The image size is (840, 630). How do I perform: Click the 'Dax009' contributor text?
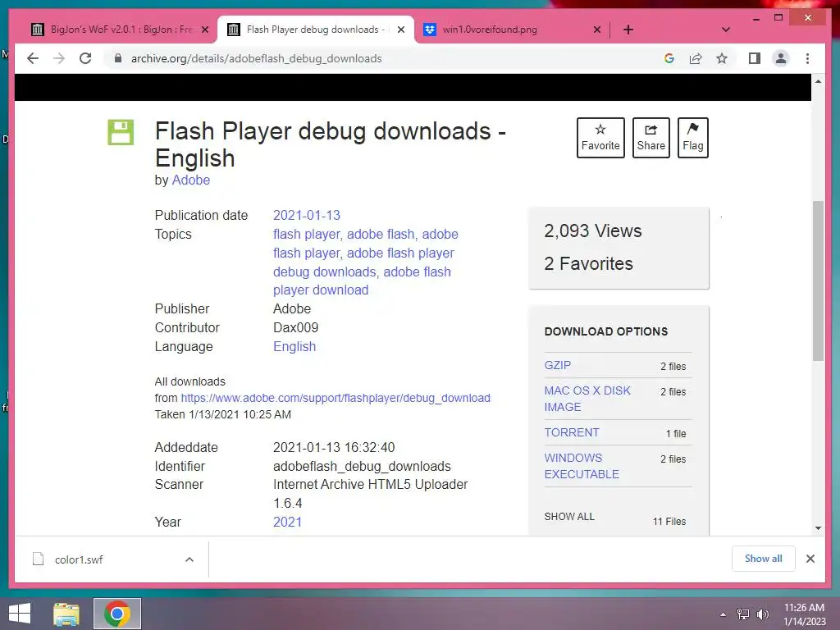pos(295,328)
